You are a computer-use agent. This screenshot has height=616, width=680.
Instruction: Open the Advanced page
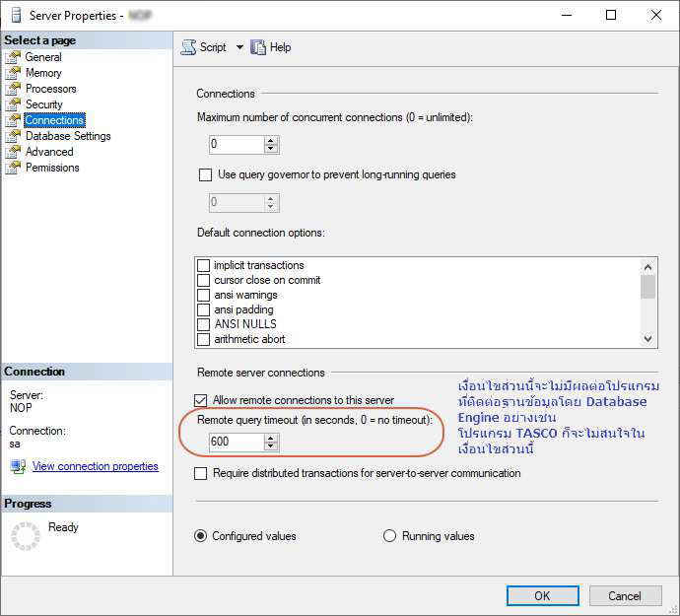coord(49,152)
